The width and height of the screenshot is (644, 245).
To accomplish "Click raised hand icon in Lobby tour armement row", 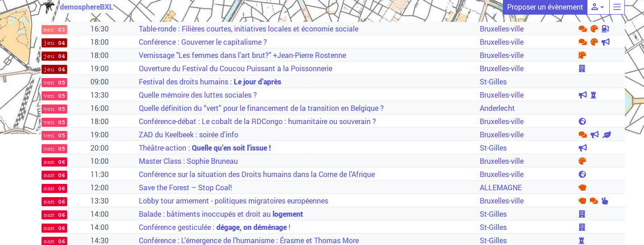I will [582, 201].
